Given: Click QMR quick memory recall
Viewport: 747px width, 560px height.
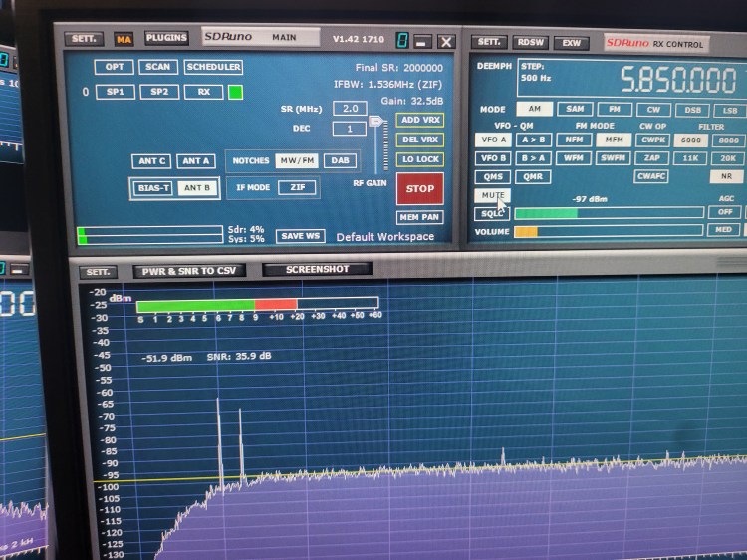Looking at the screenshot, I should tap(533, 176).
